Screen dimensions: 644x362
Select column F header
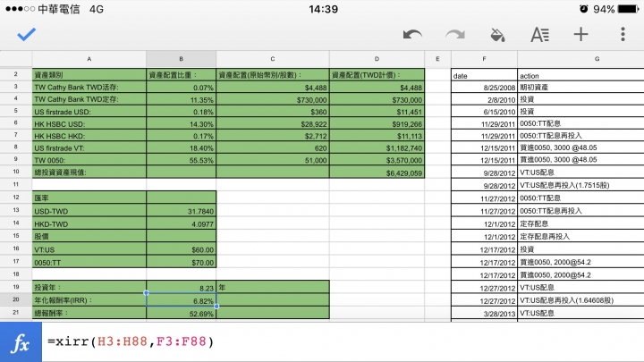(484, 59)
